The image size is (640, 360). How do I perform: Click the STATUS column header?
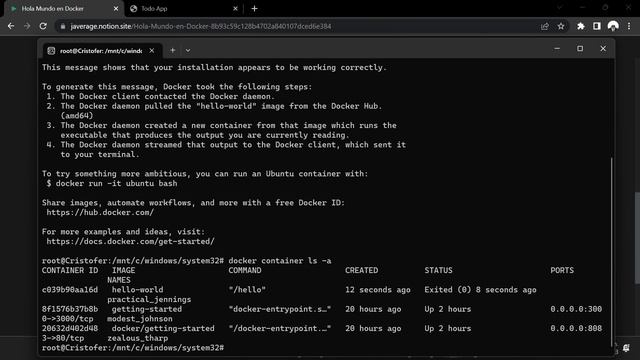pyautogui.click(x=438, y=271)
